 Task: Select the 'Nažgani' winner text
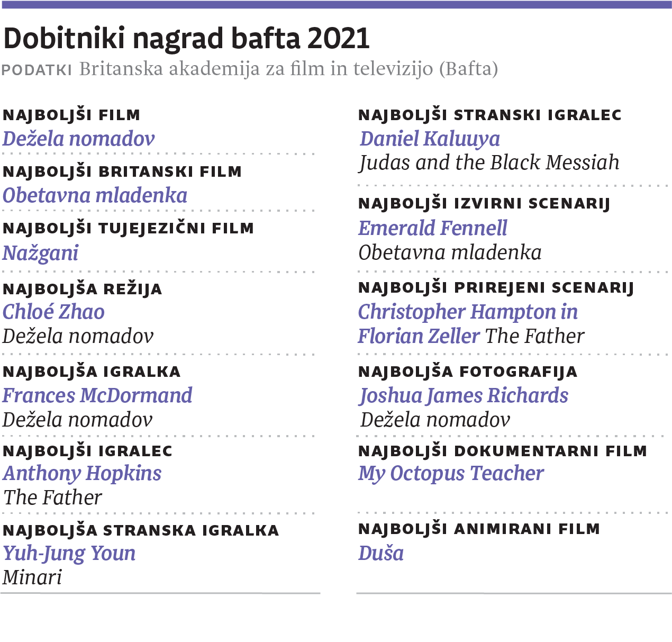point(40,253)
